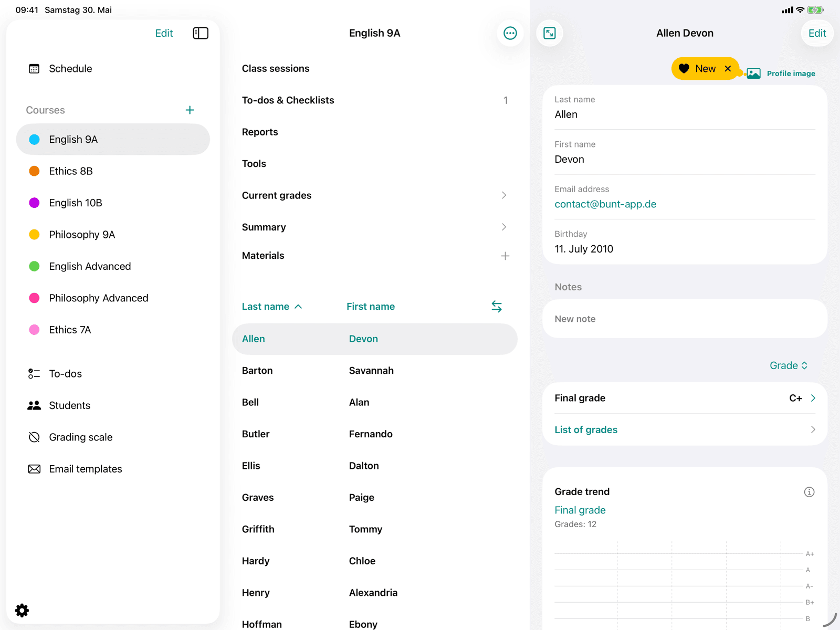
Task: Open the English 9A more options menu
Action: (510, 33)
